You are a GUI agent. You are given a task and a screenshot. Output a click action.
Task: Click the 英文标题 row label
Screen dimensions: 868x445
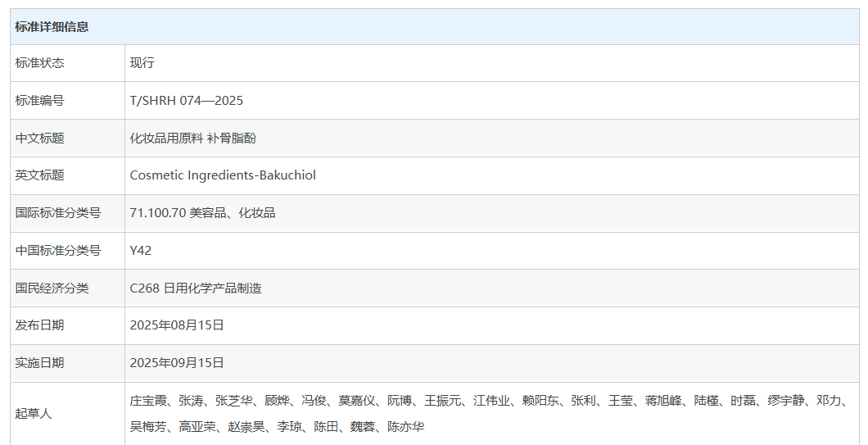pos(39,175)
